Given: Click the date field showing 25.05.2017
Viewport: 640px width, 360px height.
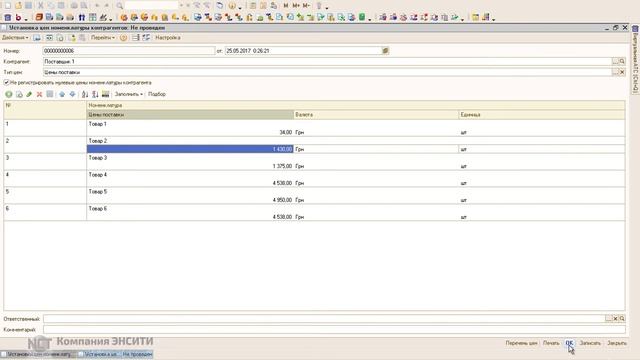Looking at the screenshot, I should pos(303,51).
